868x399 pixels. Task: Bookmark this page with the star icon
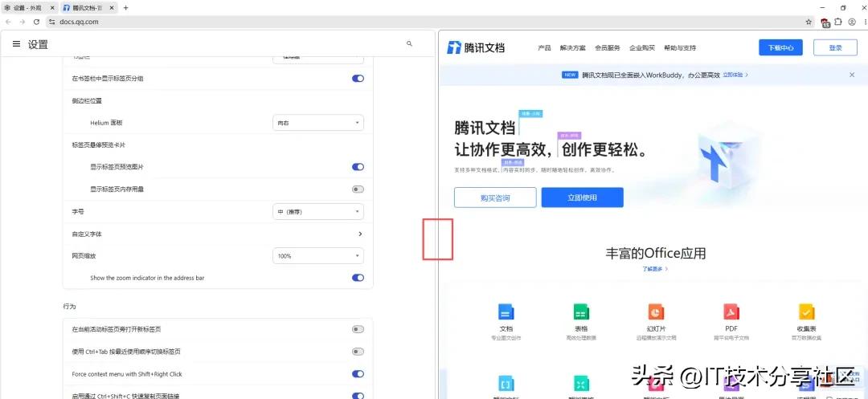pyautogui.click(x=809, y=22)
